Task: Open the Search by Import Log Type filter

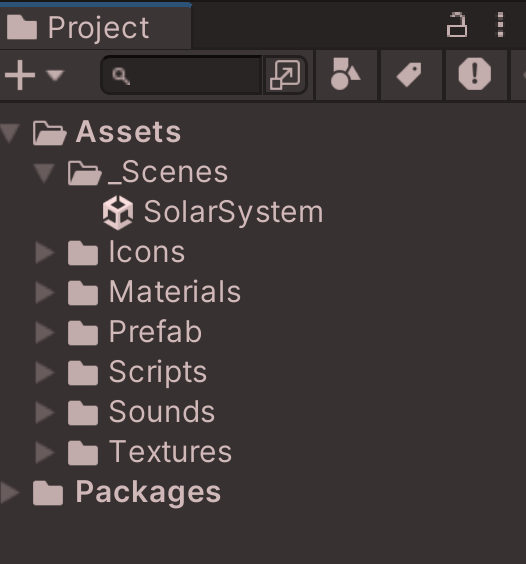Action: [x=476, y=74]
